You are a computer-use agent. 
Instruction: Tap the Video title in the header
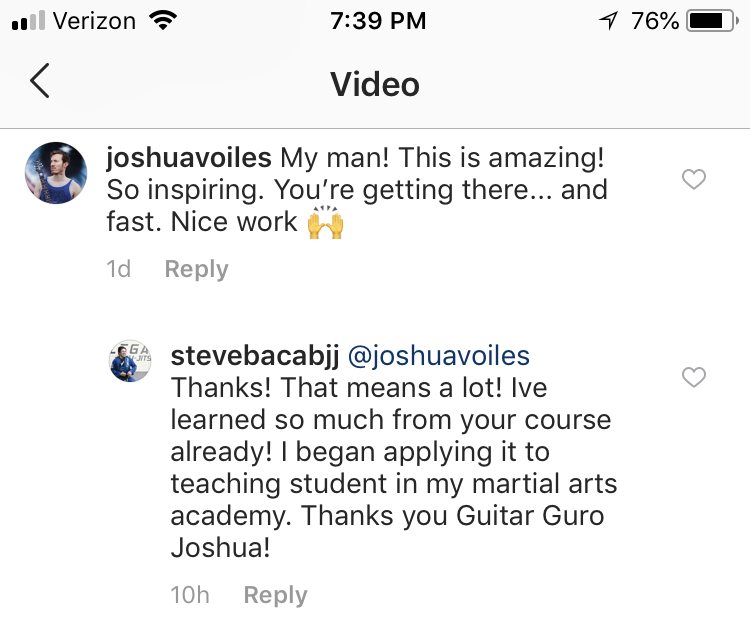click(375, 83)
